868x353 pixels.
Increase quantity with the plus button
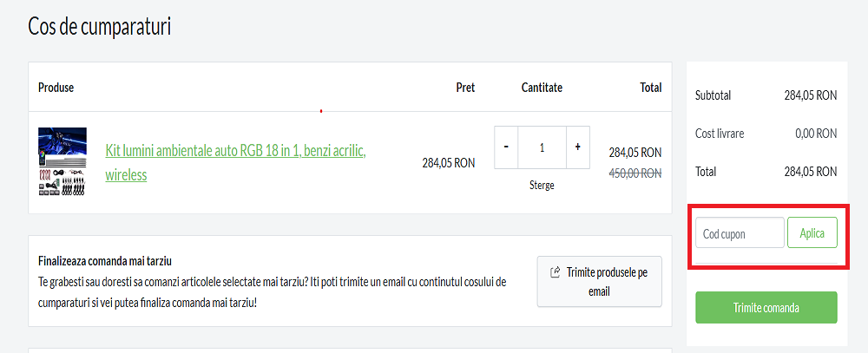point(577,147)
